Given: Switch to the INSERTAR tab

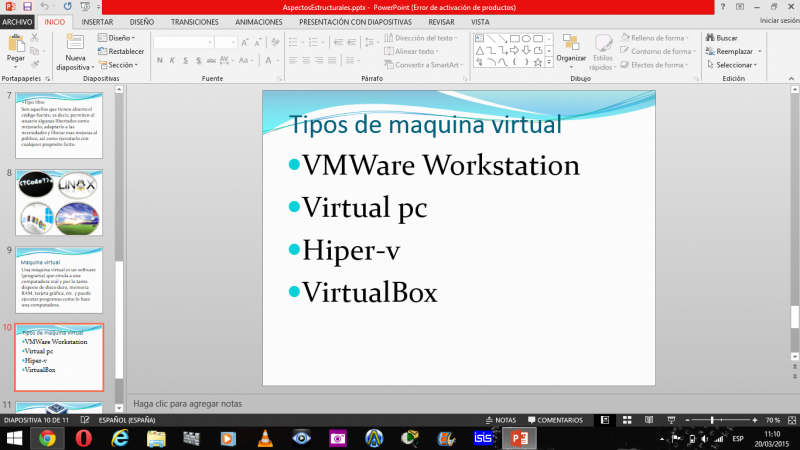Looking at the screenshot, I should tap(97, 22).
